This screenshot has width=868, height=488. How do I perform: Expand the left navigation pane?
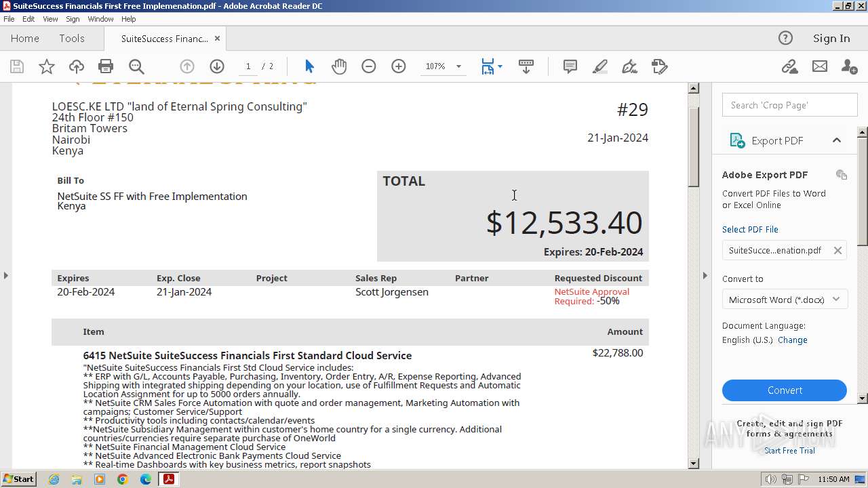tap(5, 275)
